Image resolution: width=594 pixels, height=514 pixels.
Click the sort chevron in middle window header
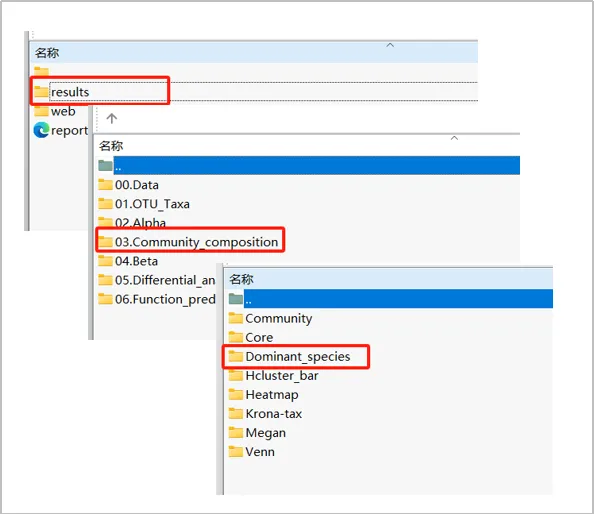[x=454, y=138]
